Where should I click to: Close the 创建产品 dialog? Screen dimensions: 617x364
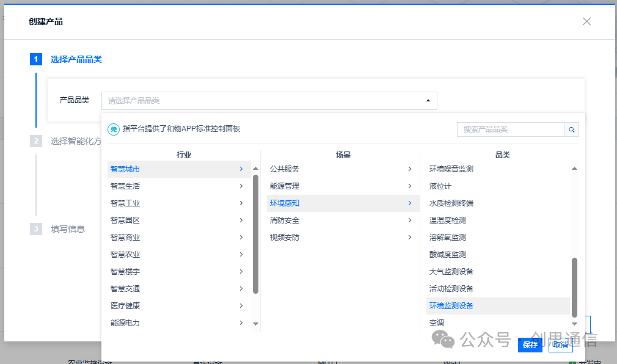pyautogui.click(x=586, y=21)
